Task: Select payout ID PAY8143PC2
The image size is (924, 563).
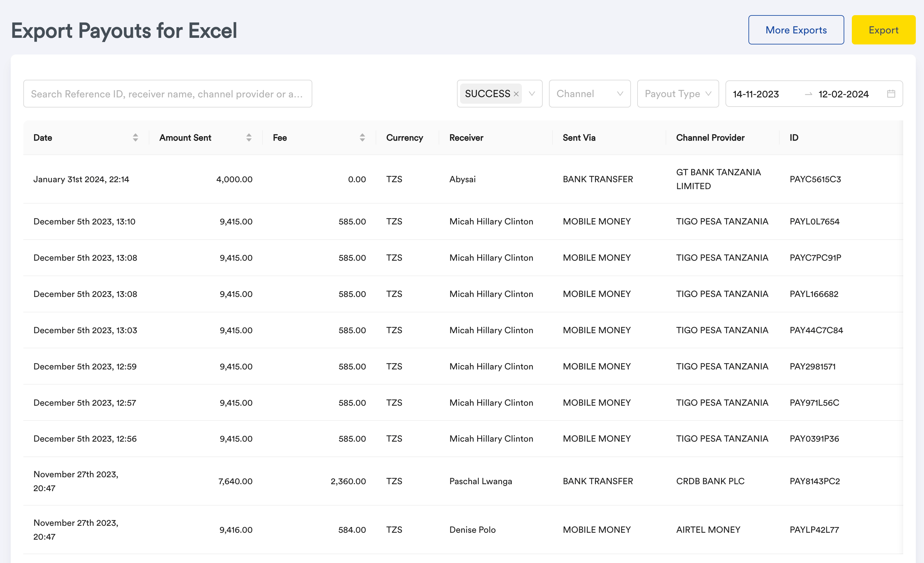Action: pyautogui.click(x=815, y=481)
